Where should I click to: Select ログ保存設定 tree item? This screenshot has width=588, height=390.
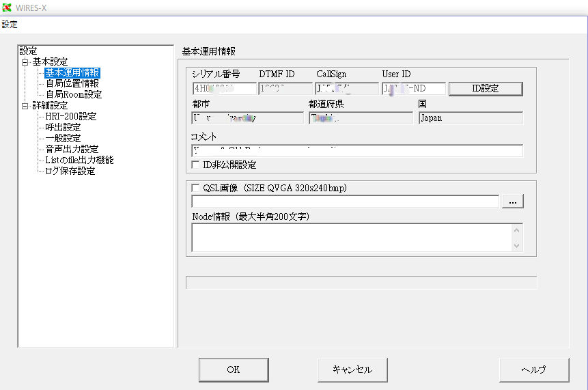click(x=70, y=171)
